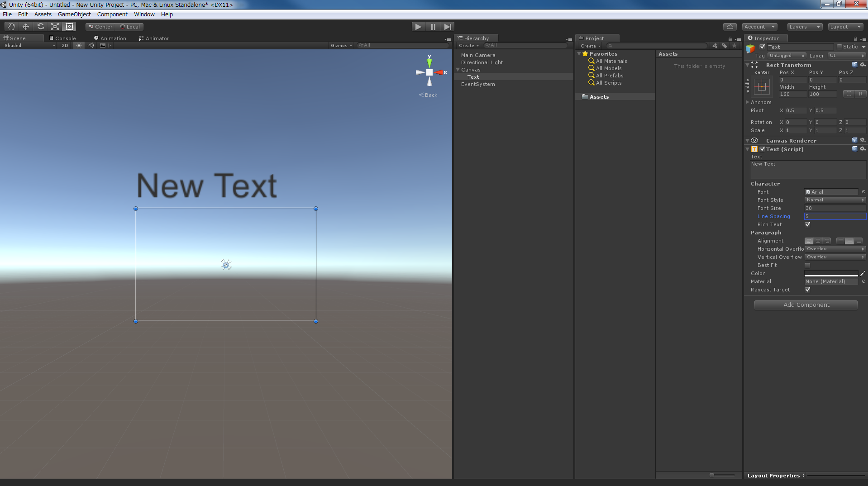
Task: Open the Component menu
Action: 112,14
